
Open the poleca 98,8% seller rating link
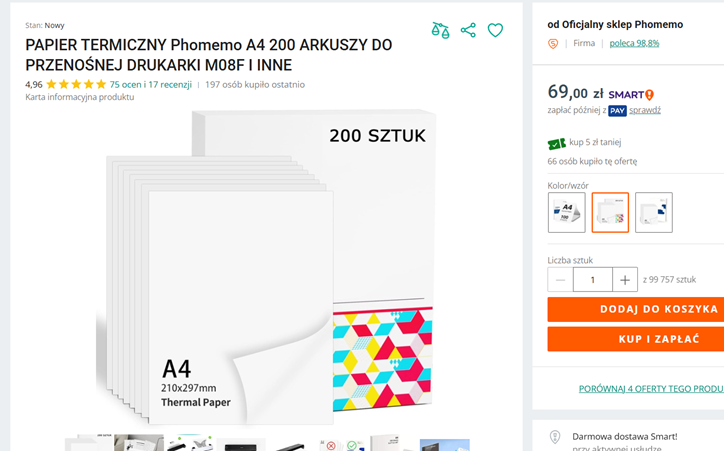(x=634, y=43)
